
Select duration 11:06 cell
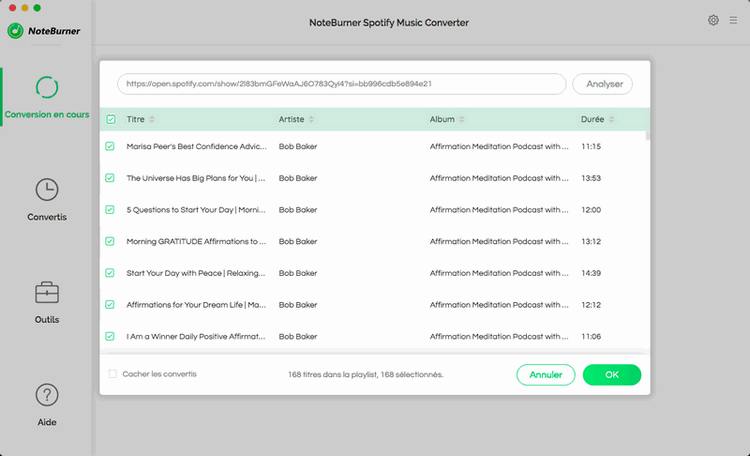[x=591, y=336]
